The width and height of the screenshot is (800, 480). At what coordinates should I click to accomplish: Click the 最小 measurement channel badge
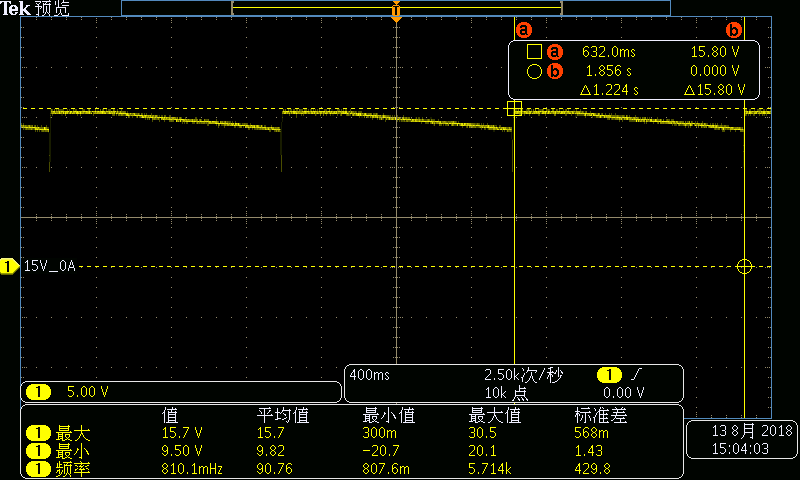pos(38,451)
